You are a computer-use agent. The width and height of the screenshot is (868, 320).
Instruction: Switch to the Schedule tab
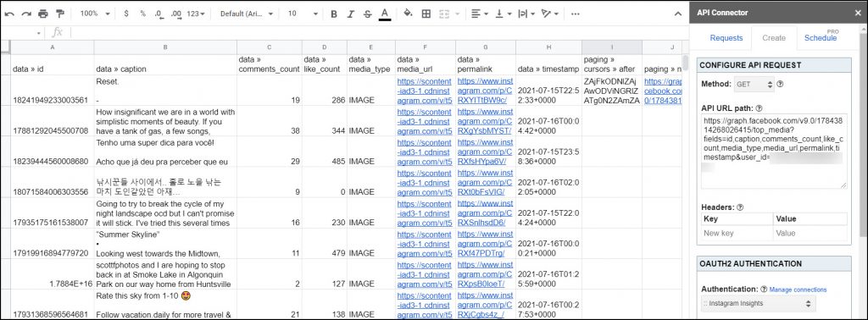coord(821,38)
